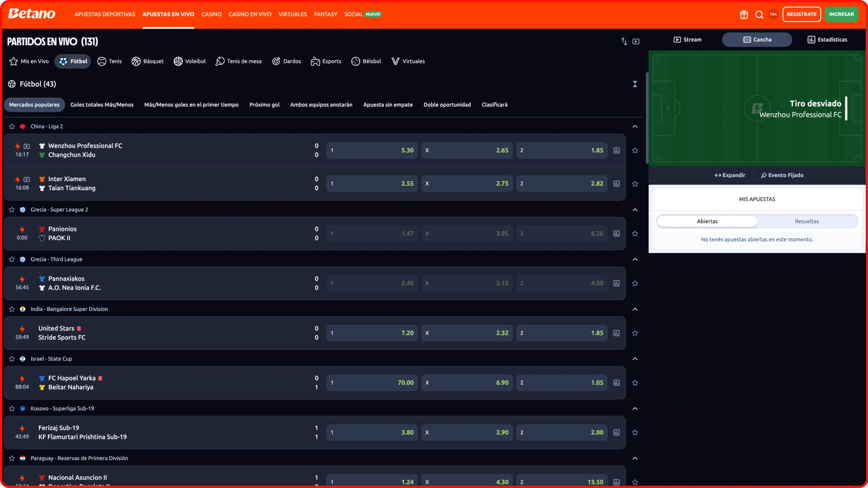Star the Kosovo - Superliga Sub-19 league

[x=12, y=408]
